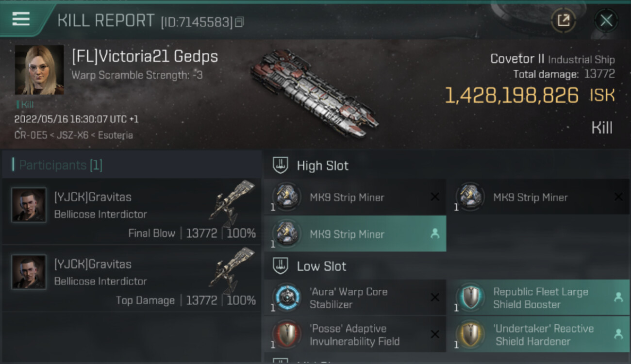This screenshot has height=364, width=631.
Task: Open Victoria21 Gedps character portrait
Action: click(x=39, y=69)
